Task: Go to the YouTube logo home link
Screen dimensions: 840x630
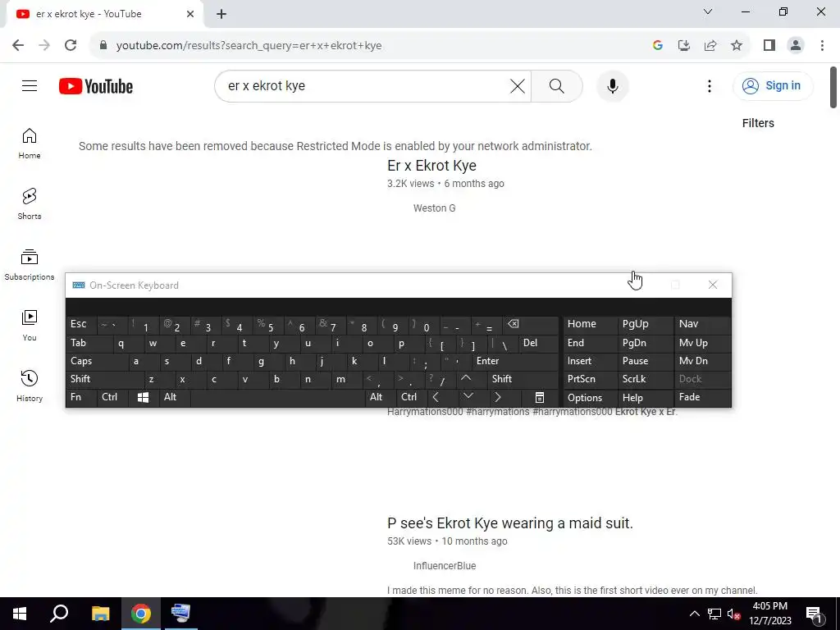Action: click(x=96, y=86)
